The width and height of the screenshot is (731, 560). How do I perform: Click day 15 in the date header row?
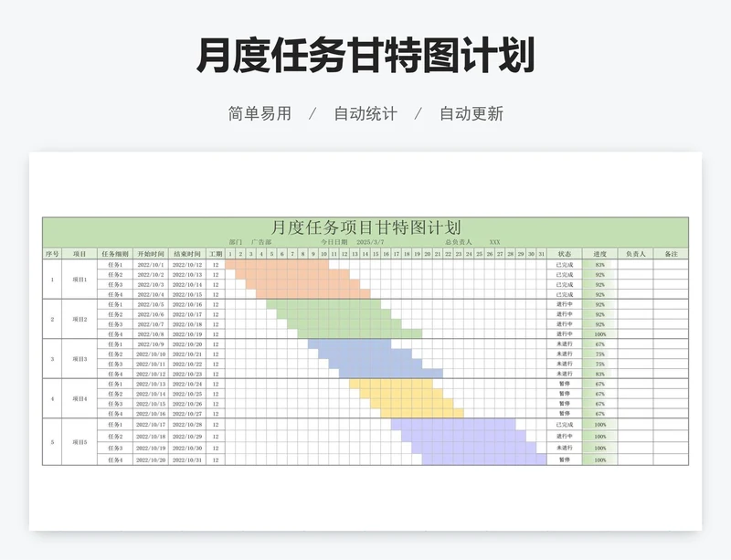376,254
